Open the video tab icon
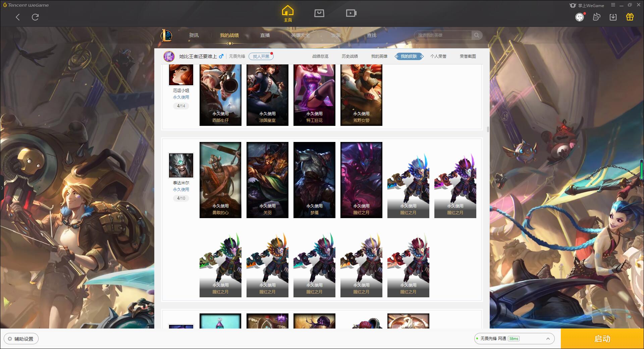644x349 pixels. (351, 13)
